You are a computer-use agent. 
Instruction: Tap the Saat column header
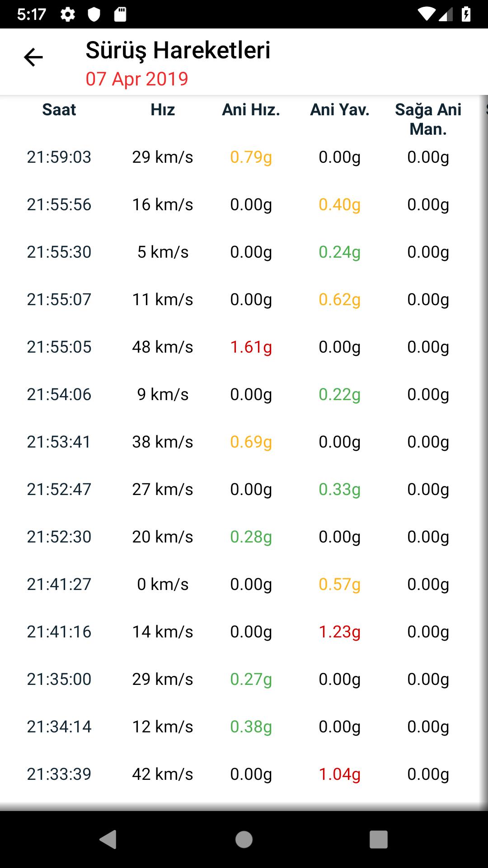59,110
